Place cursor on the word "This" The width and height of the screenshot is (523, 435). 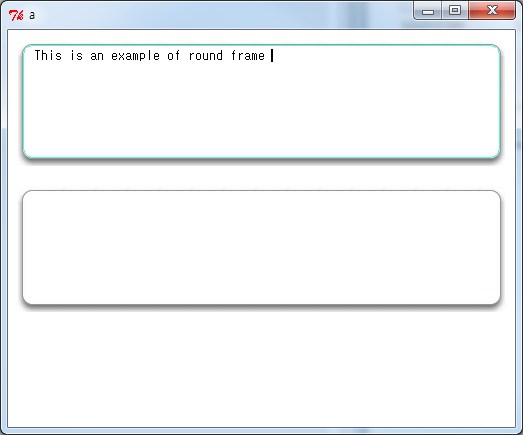coord(48,55)
